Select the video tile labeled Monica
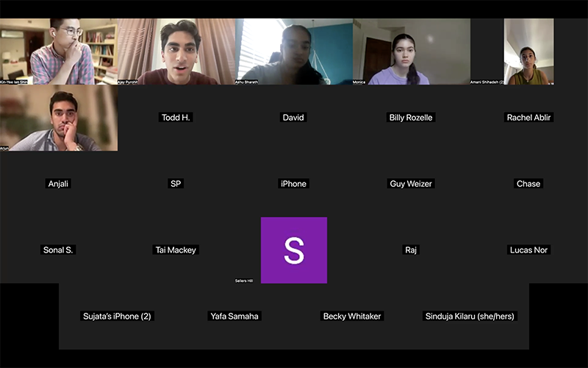 411,52
